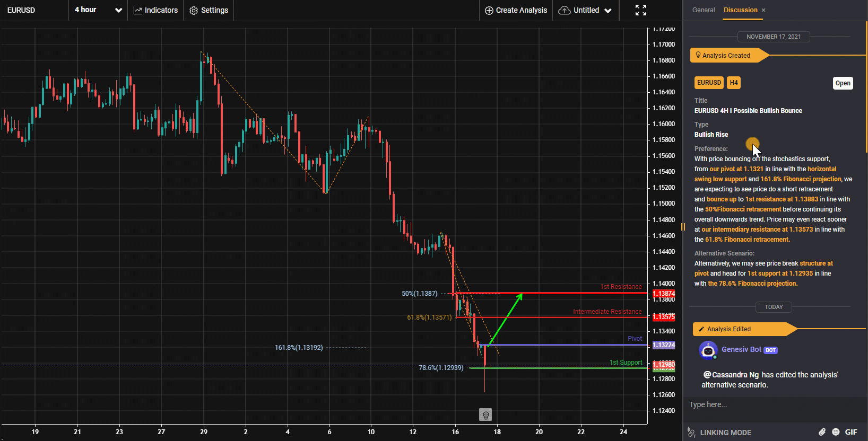
Task: Click the Genesiv Bot username
Action: pyautogui.click(x=741, y=349)
